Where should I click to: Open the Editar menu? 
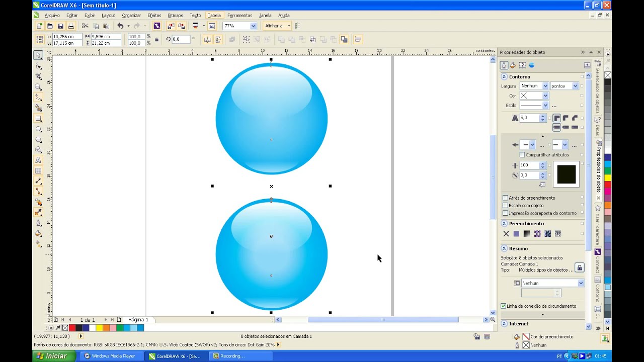tap(72, 15)
